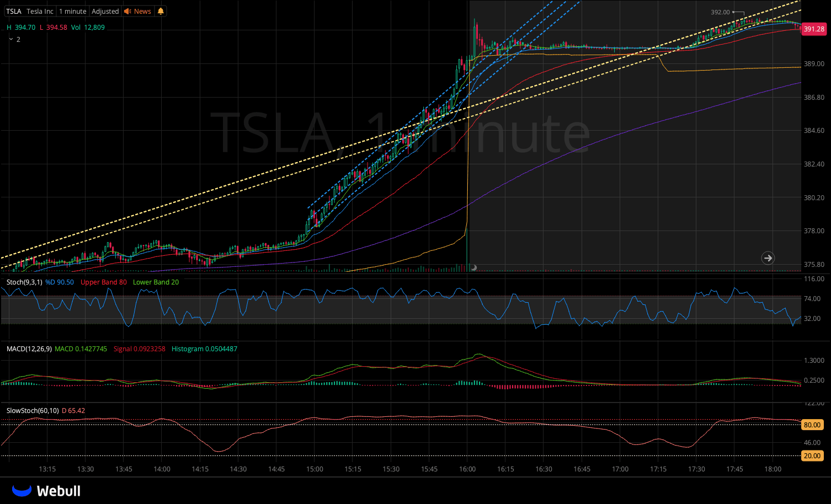Click the Lower Band 20 label
The image size is (831, 504).
156,282
